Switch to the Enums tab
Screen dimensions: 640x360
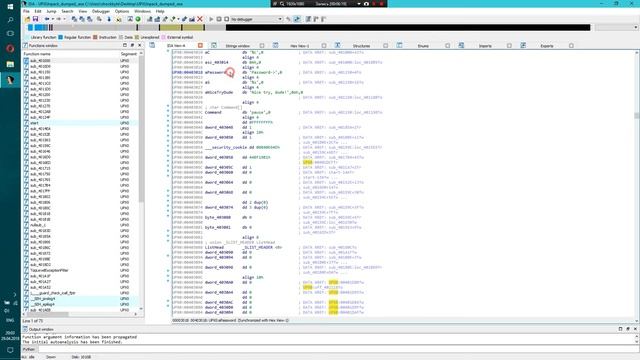[x=423, y=46]
